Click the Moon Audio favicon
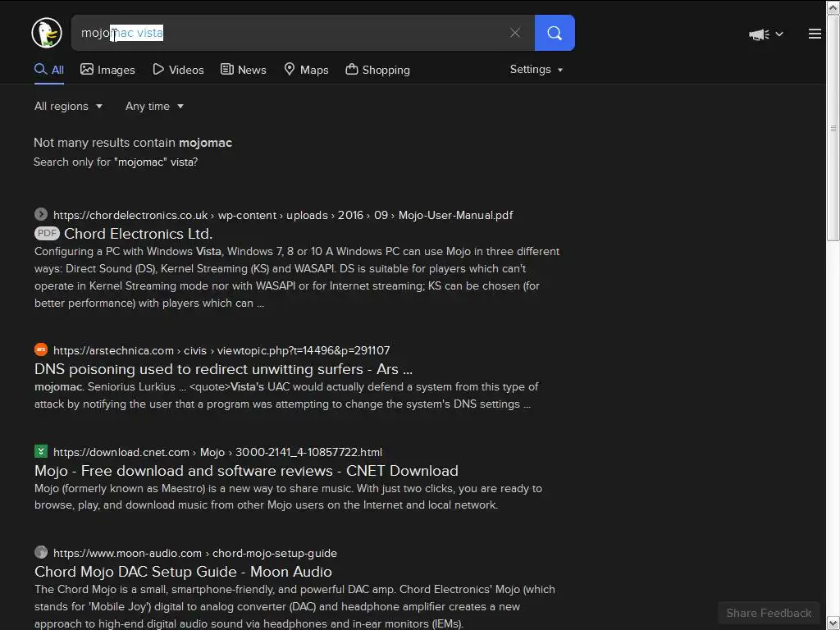This screenshot has width=840, height=630. tap(41, 552)
